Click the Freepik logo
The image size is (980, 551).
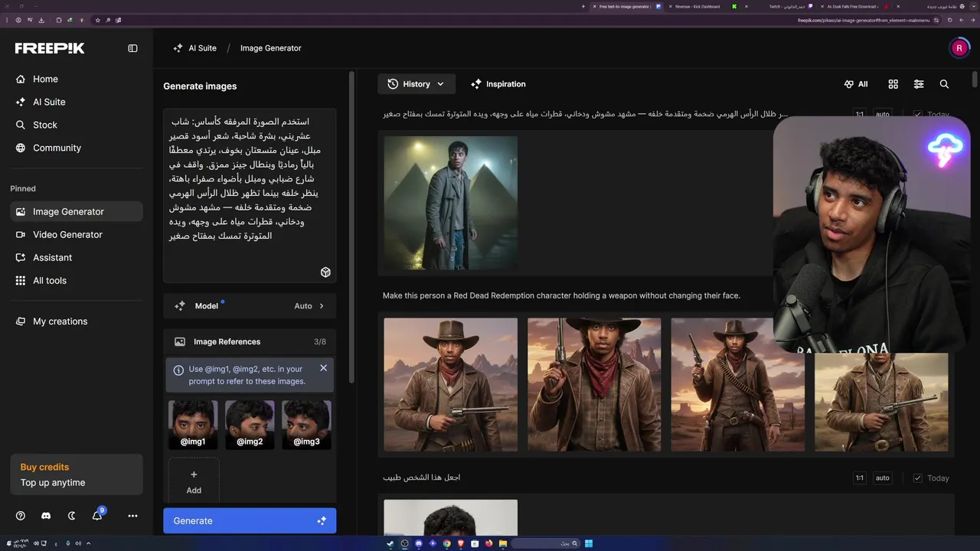(x=50, y=48)
